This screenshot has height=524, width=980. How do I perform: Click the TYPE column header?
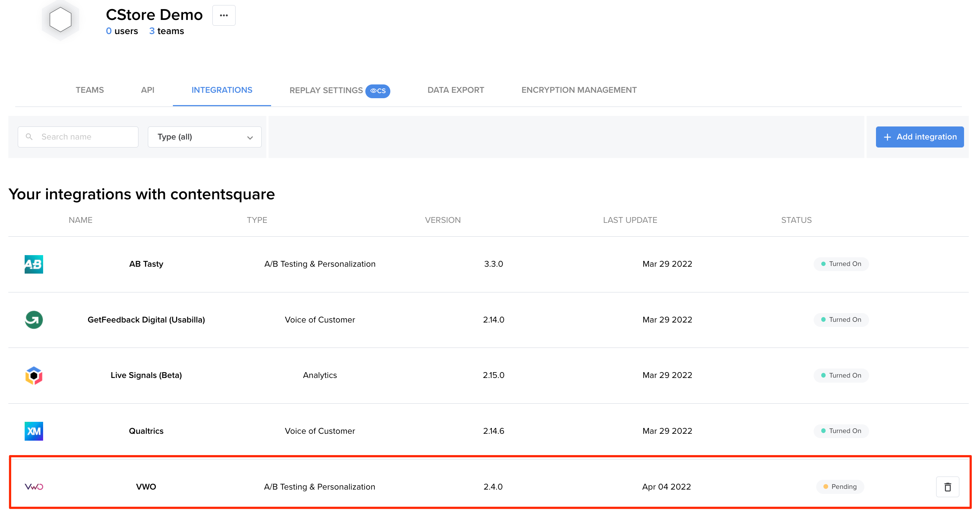pyautogui.click(x=257, y=220)
